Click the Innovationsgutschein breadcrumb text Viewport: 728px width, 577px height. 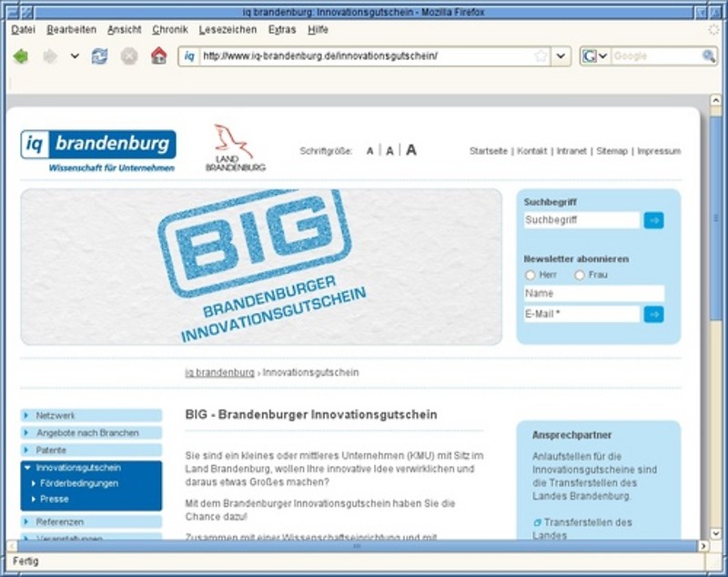click(x=310, y=373)
